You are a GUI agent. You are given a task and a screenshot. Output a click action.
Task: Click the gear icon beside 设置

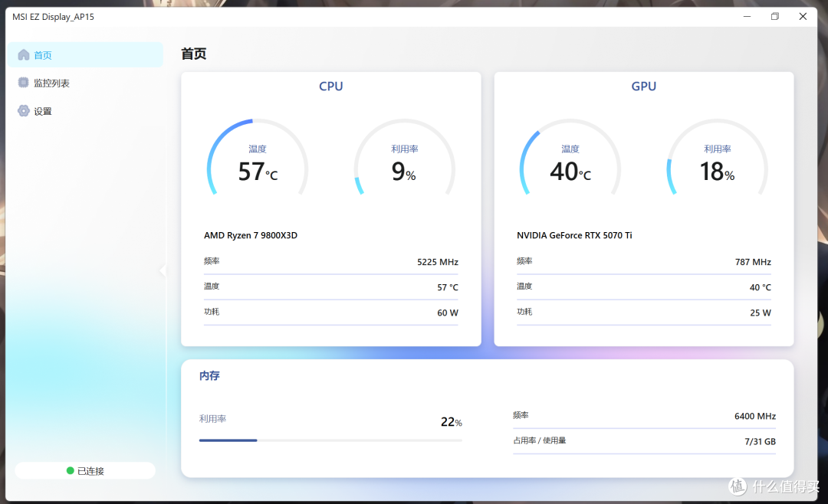click(x=23, y=111)
